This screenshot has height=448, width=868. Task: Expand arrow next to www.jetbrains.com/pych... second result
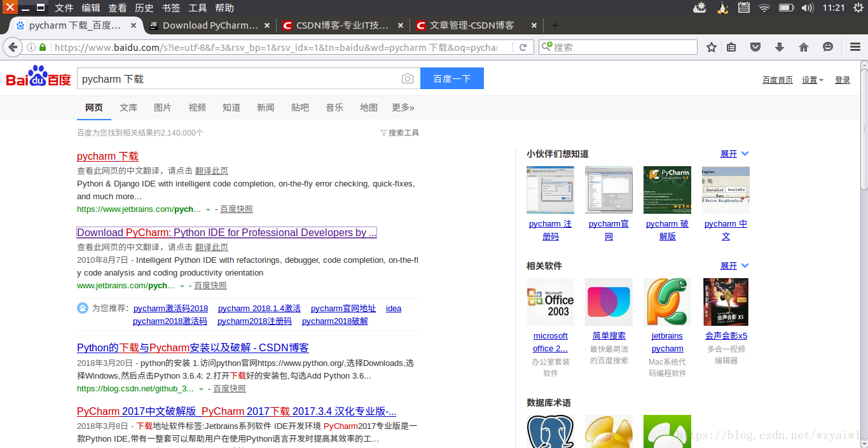(182, 286)
